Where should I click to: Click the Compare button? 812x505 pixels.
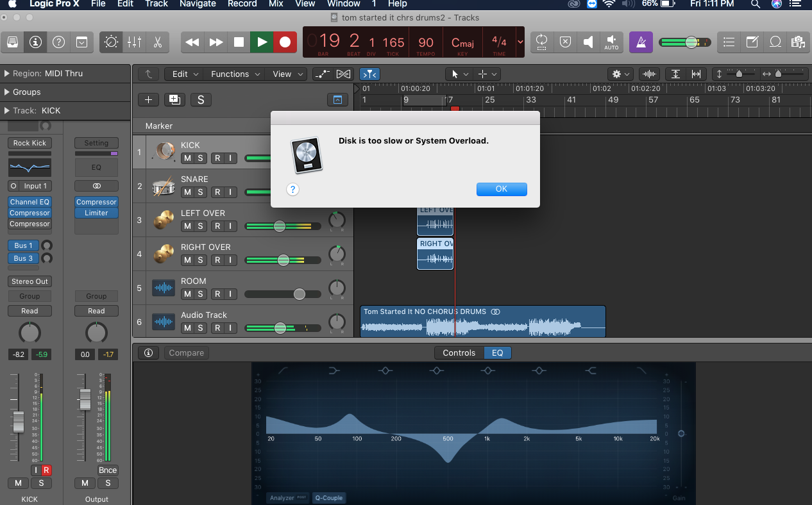point(186,352)
